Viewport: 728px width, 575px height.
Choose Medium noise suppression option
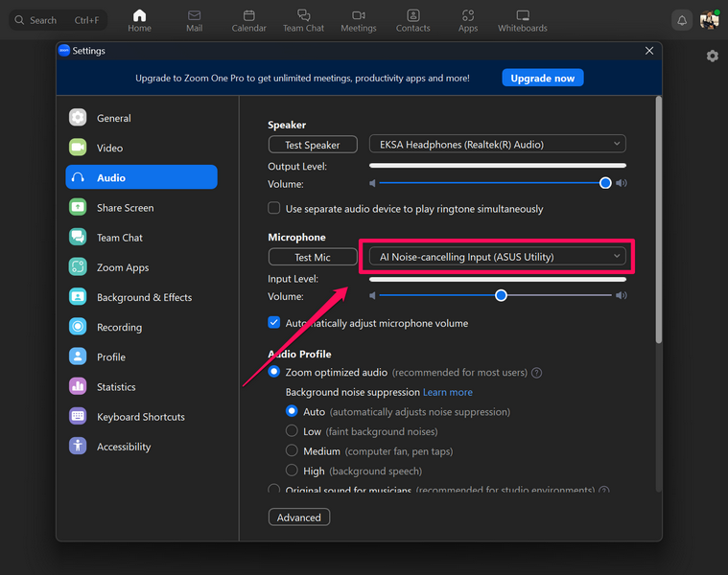click(293, 451)
